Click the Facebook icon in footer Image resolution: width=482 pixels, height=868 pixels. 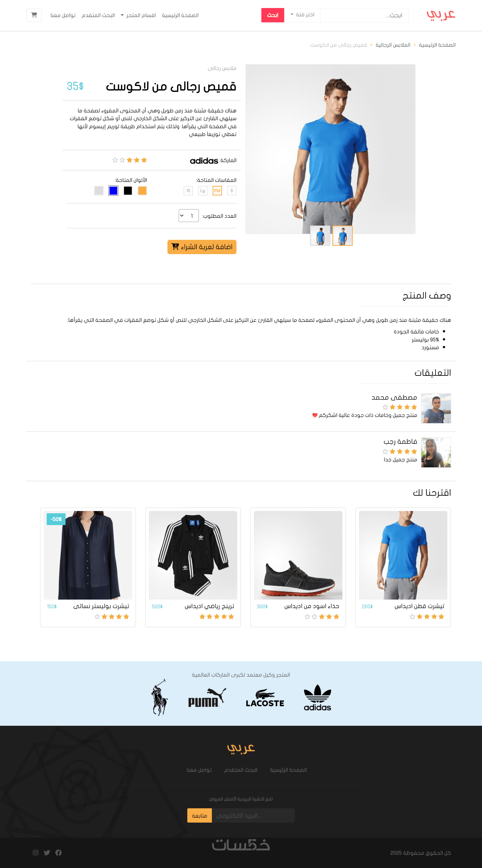coord(58,852)
